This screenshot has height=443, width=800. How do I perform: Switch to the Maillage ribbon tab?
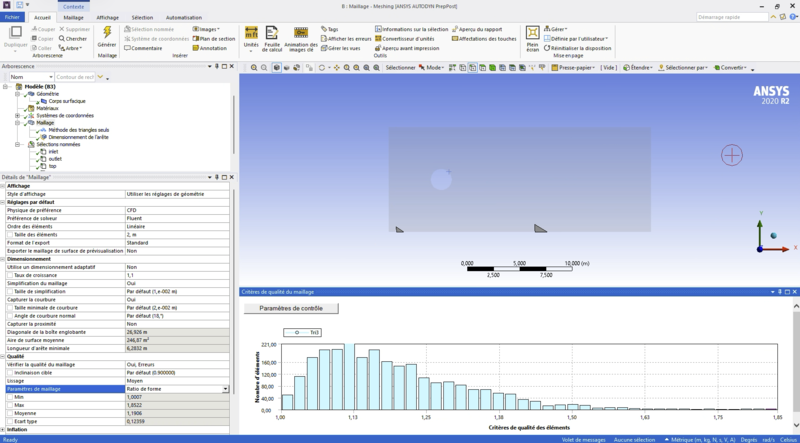click(73, 17)
